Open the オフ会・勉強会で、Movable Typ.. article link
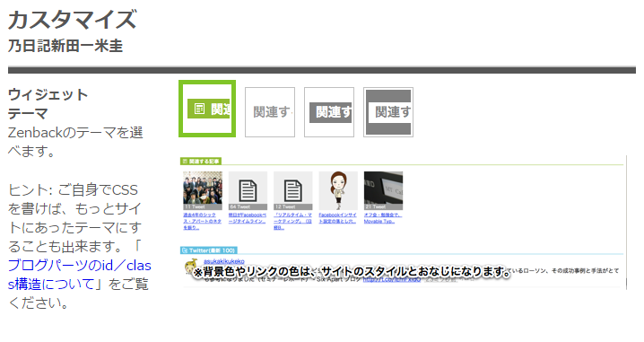 (383, 218)
